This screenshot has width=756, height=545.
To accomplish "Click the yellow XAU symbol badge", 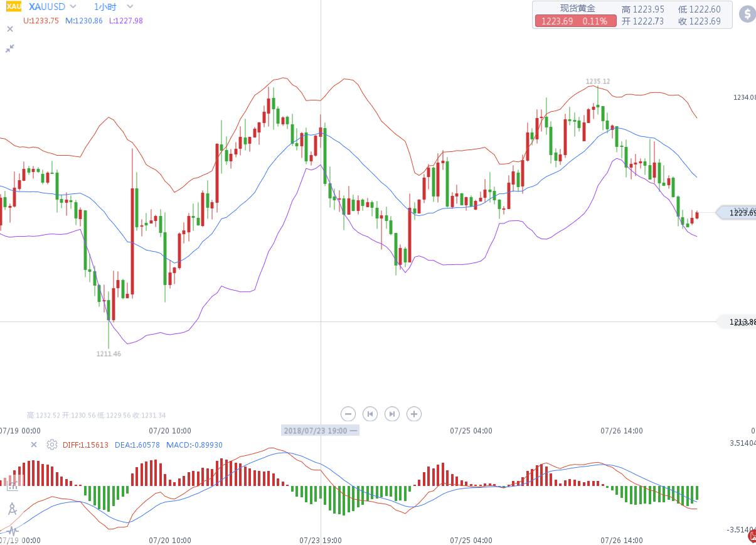I will 13,7.
